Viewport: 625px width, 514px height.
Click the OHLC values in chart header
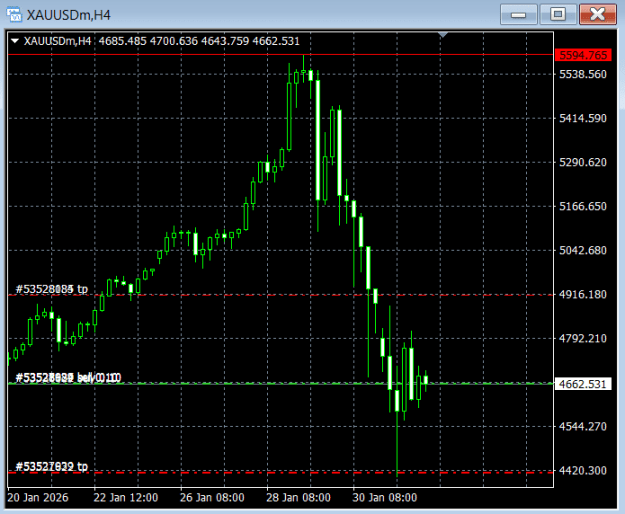199,41
